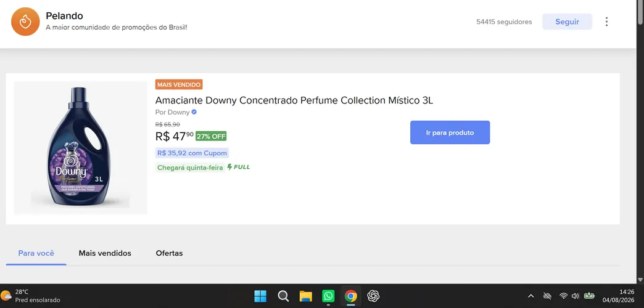Click the page scrollbar down arrow
644x308 pixels.
640,280
